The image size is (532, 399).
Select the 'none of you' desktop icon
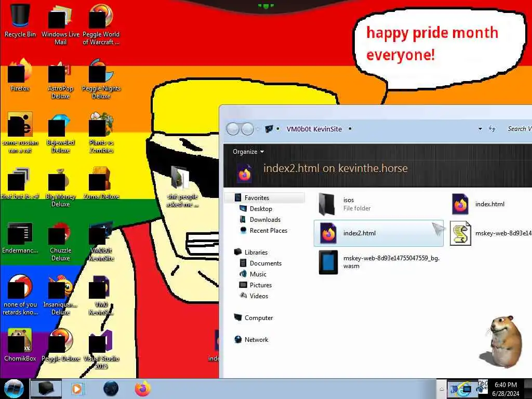(20, 295)
